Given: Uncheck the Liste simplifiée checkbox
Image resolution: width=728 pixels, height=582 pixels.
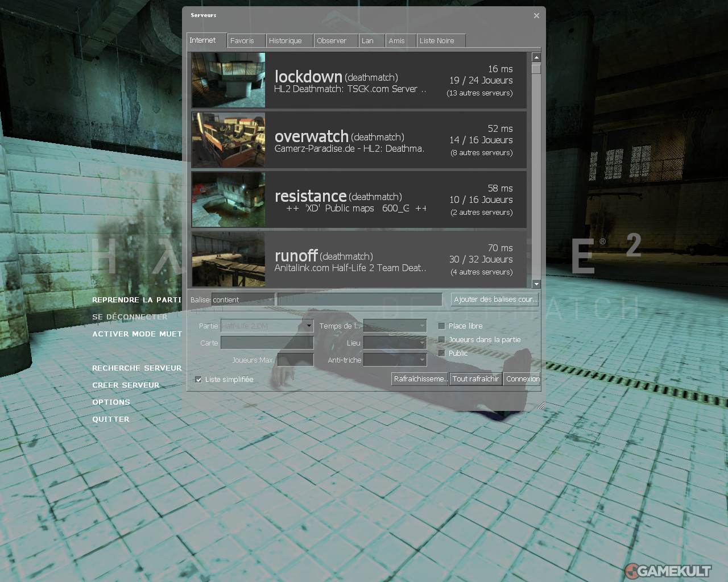Looking at the screenshot, I should click(198, 380).
